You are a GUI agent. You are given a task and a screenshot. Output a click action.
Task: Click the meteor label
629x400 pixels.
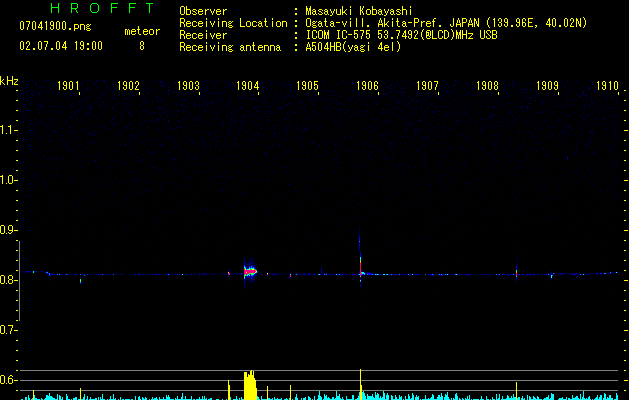coord(142,31)
